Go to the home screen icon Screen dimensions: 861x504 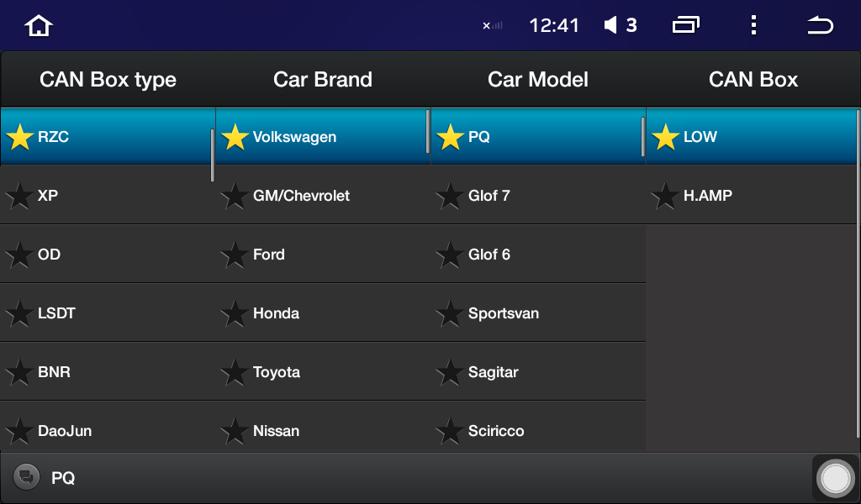[x=38, y=25]
